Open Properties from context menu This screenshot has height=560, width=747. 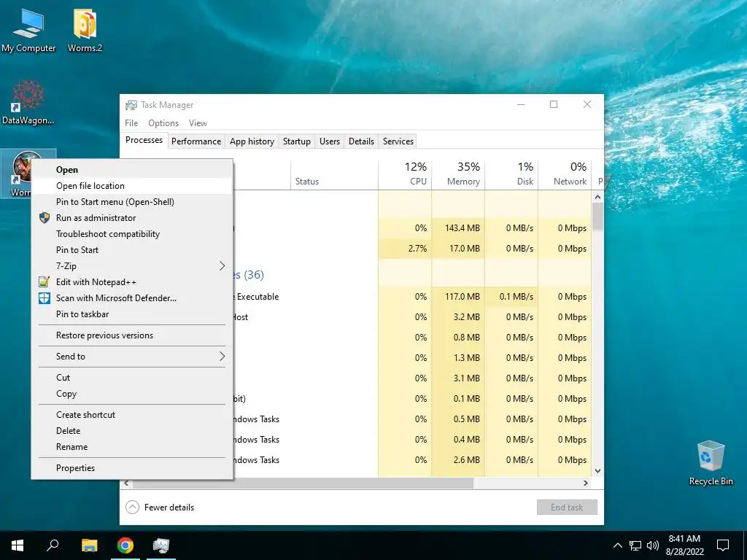click(x=132, y=467)
